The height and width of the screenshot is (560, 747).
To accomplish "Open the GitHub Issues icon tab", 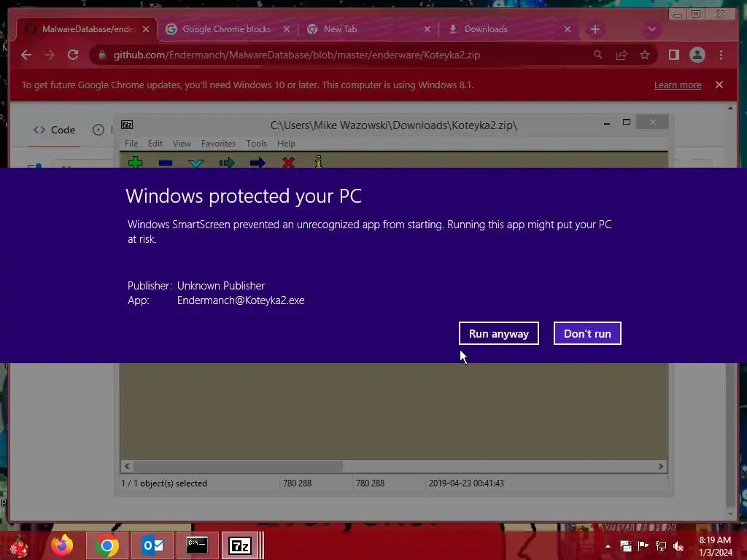I will tap(98, 130).
